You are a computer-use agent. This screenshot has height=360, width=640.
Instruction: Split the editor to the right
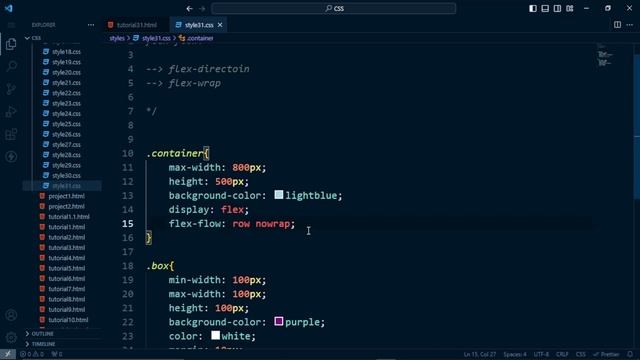point(617,25)
